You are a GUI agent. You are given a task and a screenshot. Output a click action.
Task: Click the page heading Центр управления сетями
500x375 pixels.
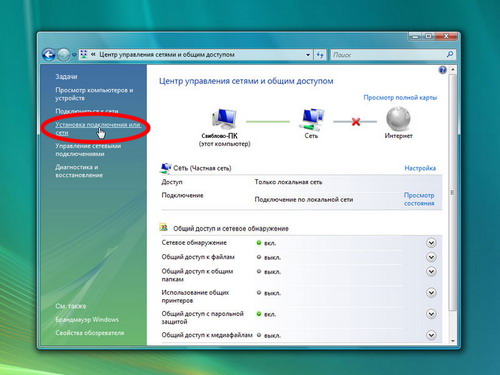246,81
